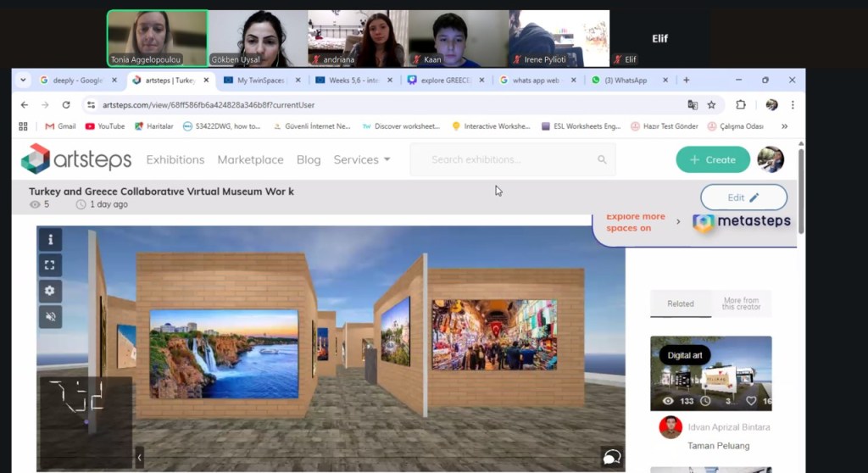
Task: Toggle the muted sound icon in viewer
Action: point(50,316)
